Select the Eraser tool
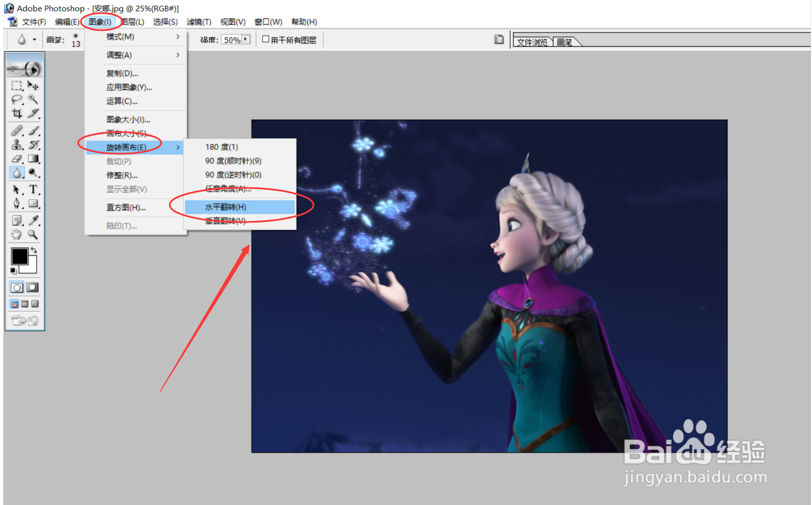This screenshot has height=505, width=812. point(17,159)
